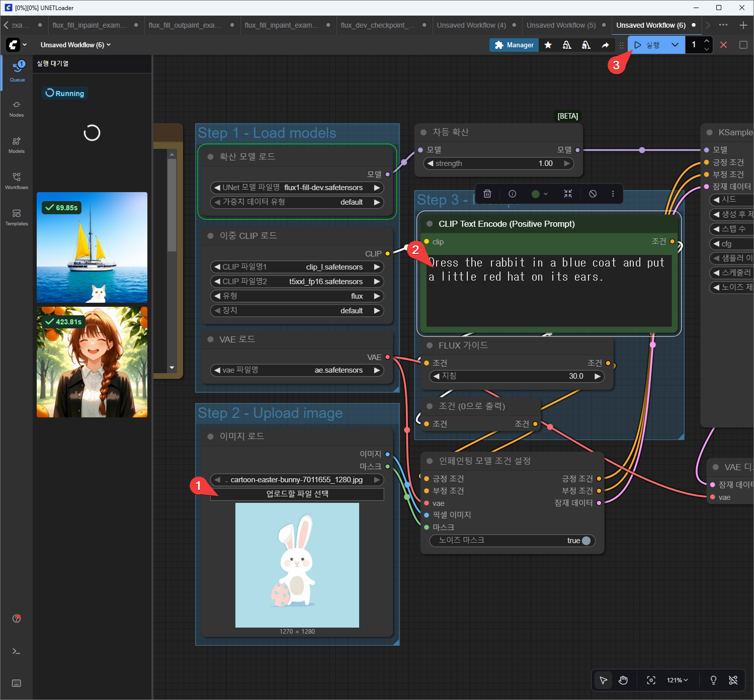Screen dimensions: 754x700
Task: Open the 121% zoom dropdown
Action: [677, 680]
